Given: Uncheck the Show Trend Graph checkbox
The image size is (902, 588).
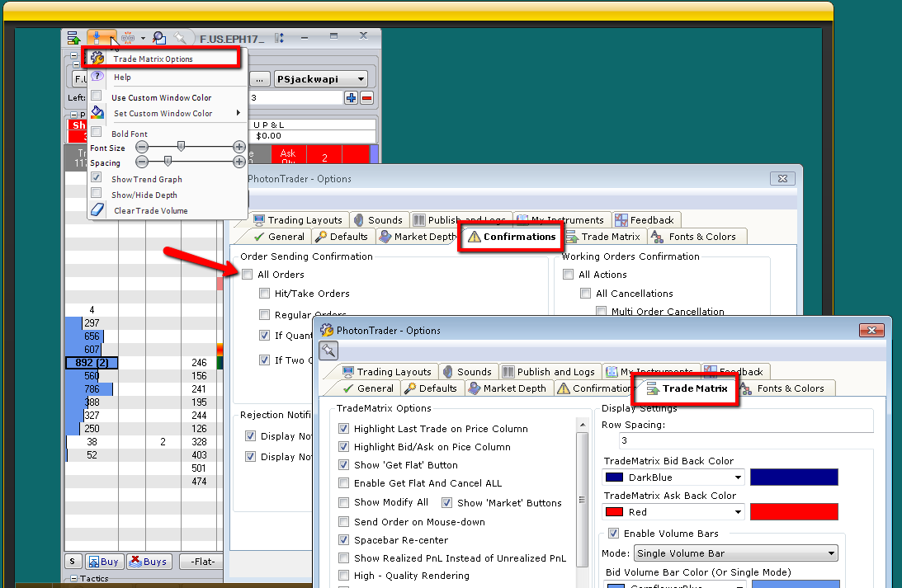Looking at the screenshot, I should [x=97, y=177].
